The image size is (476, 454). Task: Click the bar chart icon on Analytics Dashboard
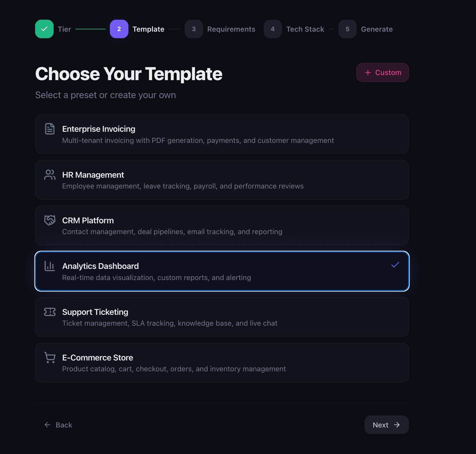(x=50, y=266)
